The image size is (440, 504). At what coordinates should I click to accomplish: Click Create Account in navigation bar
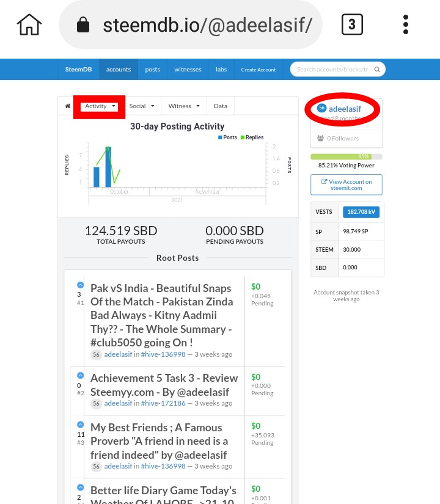click(x=258, y=70)
